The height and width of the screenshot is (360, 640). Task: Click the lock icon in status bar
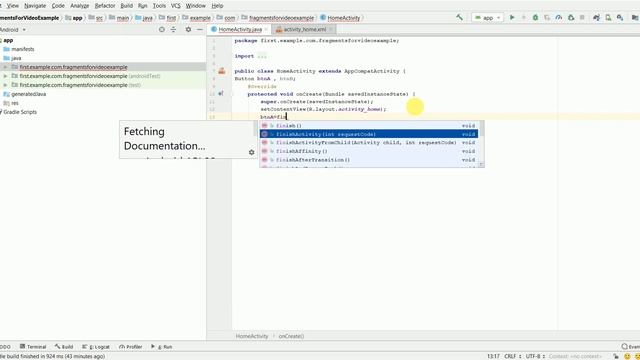coord(616,356)
